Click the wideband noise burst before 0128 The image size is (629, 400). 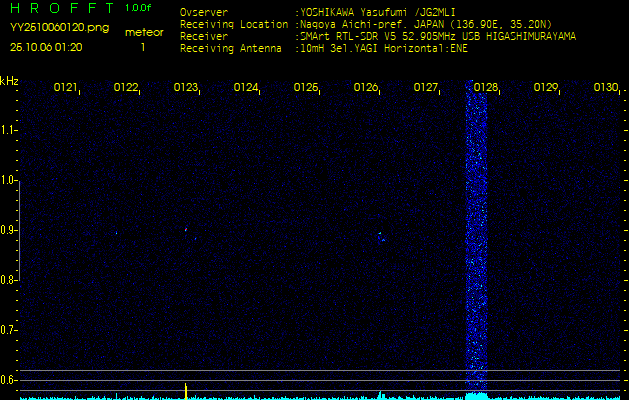click(476, 237)
